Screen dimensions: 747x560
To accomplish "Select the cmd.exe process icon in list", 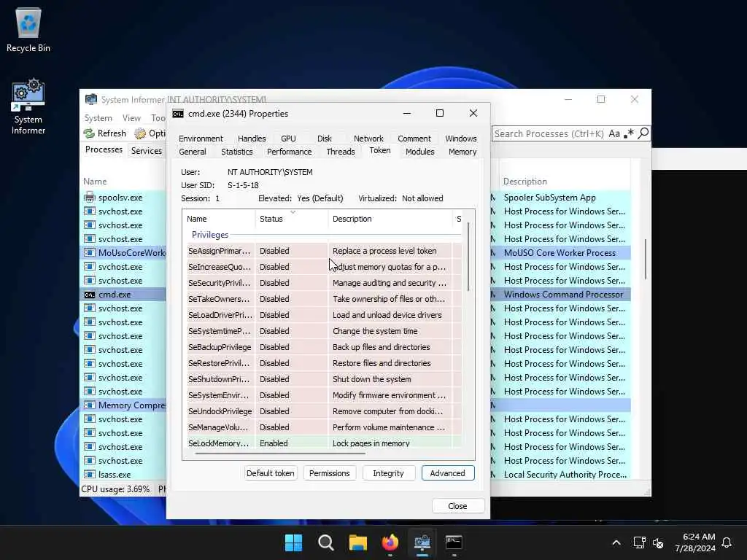I will tap(90, 295).
